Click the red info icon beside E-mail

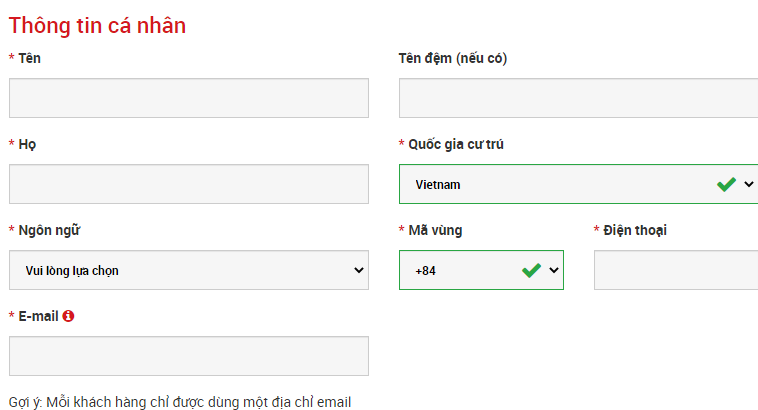pos(68,316)
